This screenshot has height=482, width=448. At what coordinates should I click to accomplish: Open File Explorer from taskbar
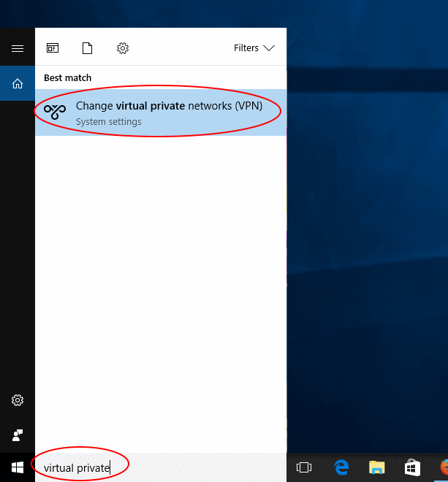pos(377,467)
